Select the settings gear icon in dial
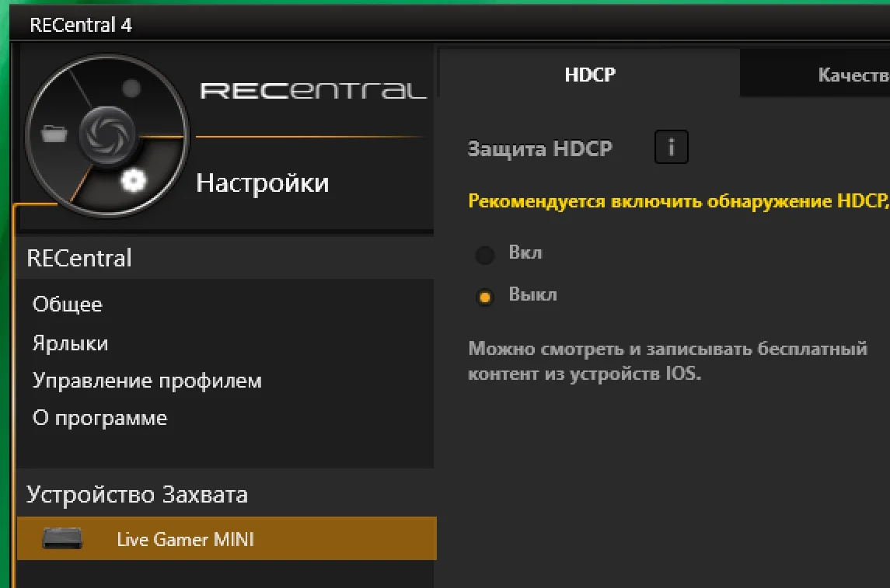Image resolution: width=890 pixels, height=588 pixels. [134, 181]
